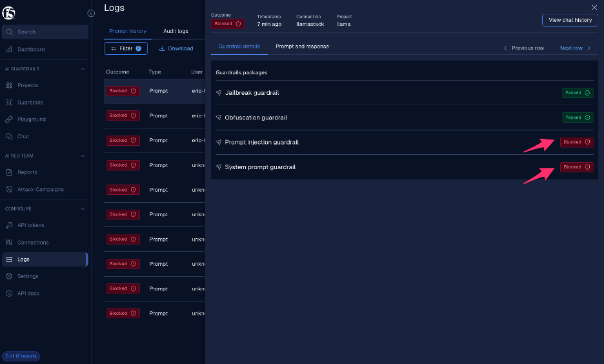This screenshot has height=364, width=604.
Task: Open Guardrails in the sidebar
Action: tap(30, 103)
